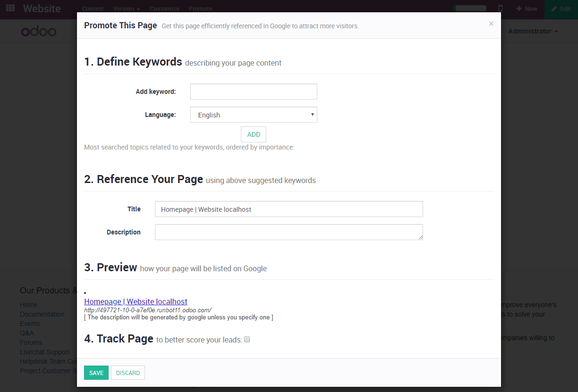The width and height of the screenshot is (578, 392).
Task: Click the generated description placeholder text
Action: point(178,317)
